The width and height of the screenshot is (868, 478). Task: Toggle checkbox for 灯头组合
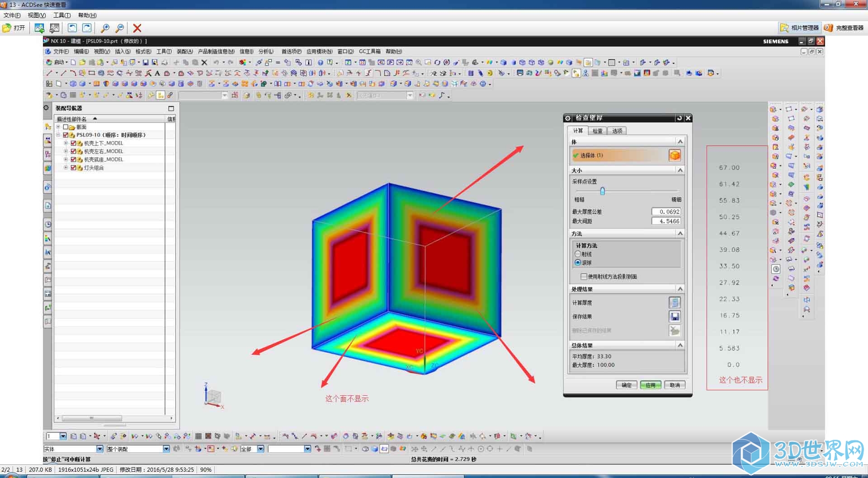[73, 168]
